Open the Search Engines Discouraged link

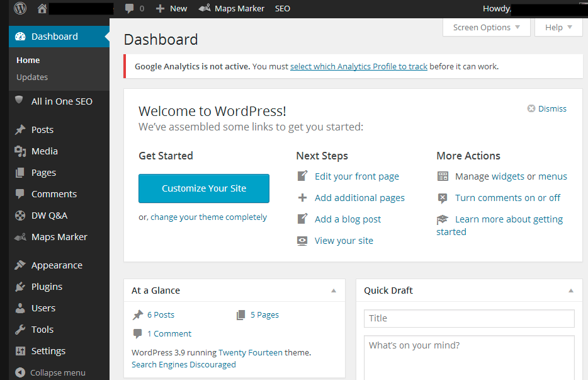tap(184, 364)
